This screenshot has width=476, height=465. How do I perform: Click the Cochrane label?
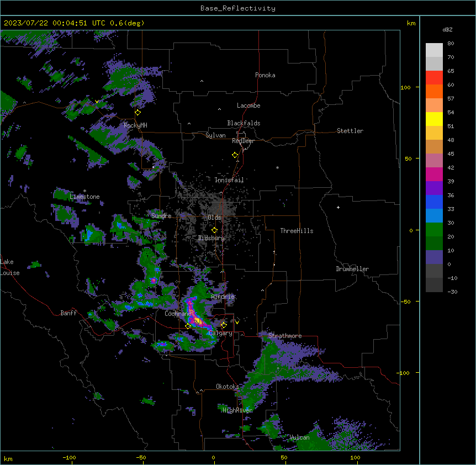[178, 314]
